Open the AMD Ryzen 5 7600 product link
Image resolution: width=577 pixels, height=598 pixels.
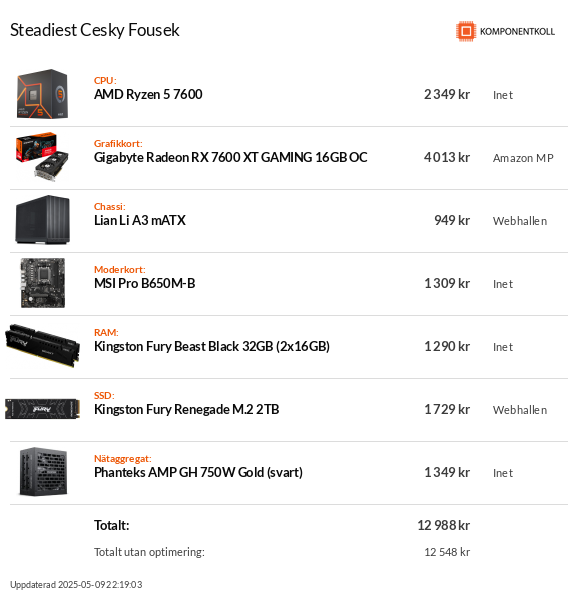tap(148, 94)
